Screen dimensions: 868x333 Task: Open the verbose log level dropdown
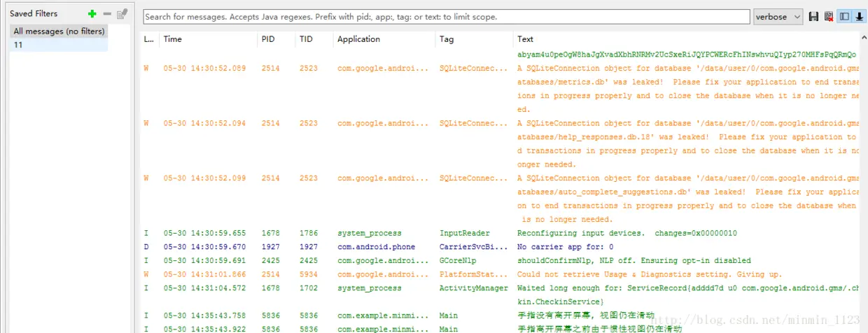[778, 17]
